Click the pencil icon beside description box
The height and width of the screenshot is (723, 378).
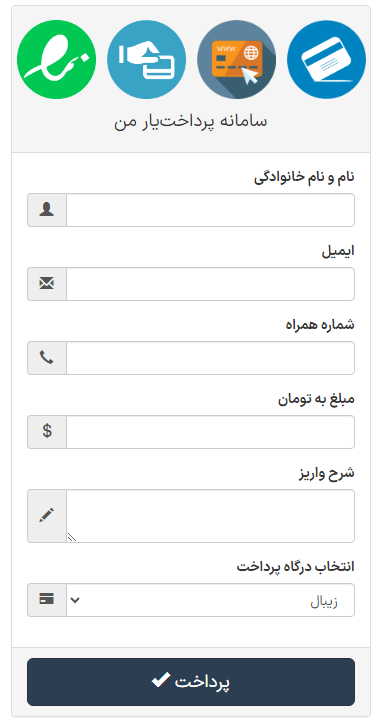[47, 515]
